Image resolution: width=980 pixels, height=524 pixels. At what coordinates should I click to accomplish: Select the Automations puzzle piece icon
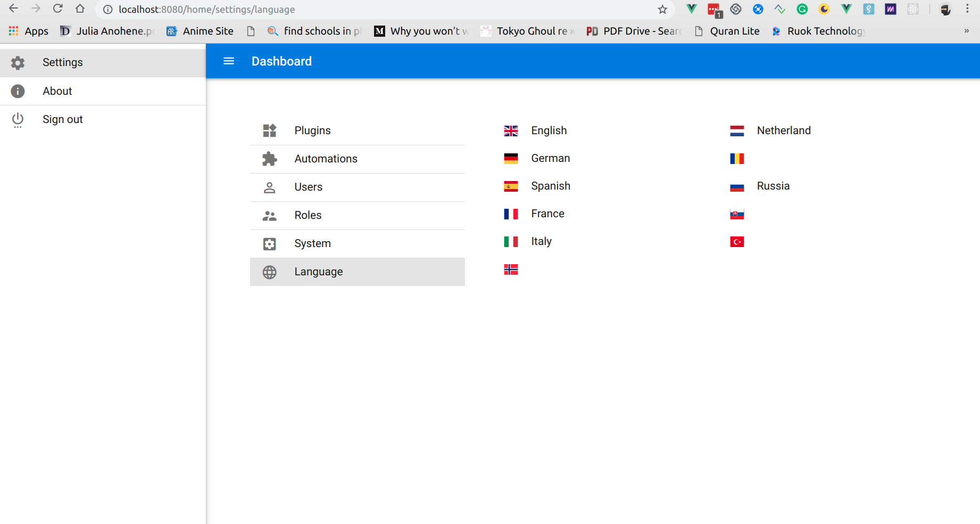click(x=269, y=158)
